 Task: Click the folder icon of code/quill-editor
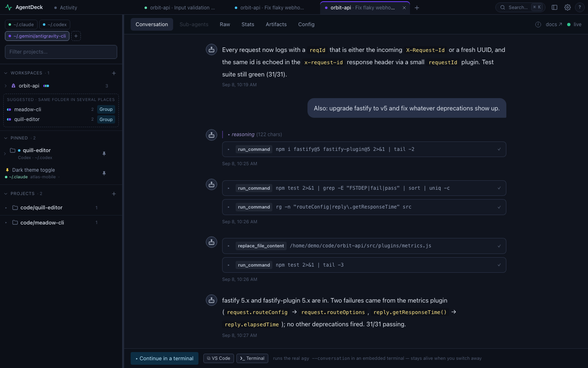coord(15,208)
